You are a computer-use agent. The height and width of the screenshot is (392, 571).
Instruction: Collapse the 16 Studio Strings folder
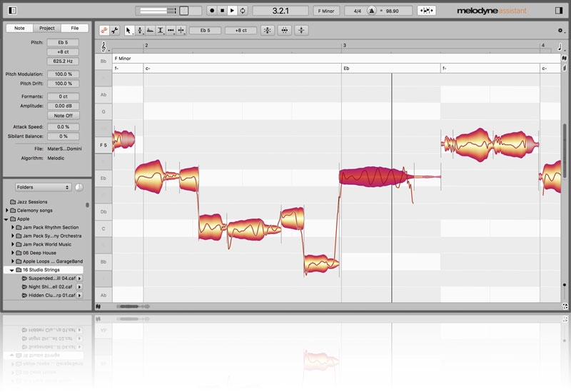12,270
